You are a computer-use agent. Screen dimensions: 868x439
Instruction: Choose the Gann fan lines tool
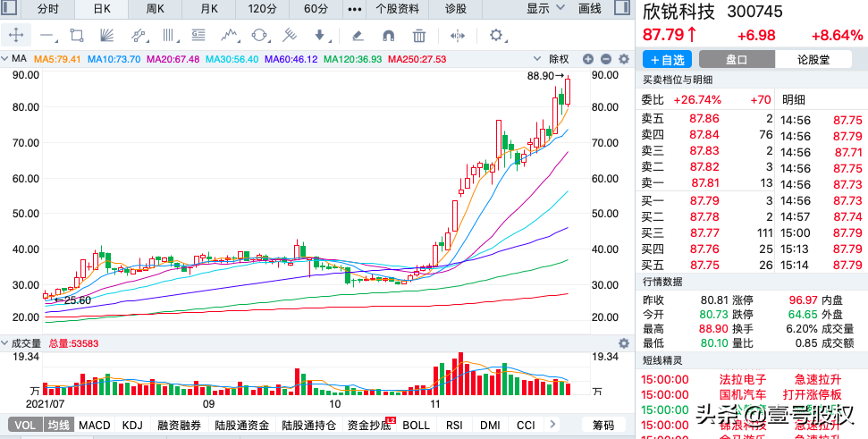(106, 36)
